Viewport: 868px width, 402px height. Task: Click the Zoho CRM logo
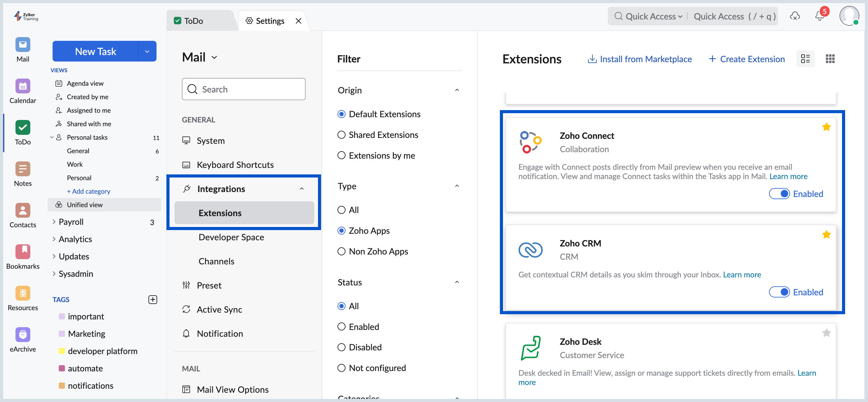[x=531, y=250]
